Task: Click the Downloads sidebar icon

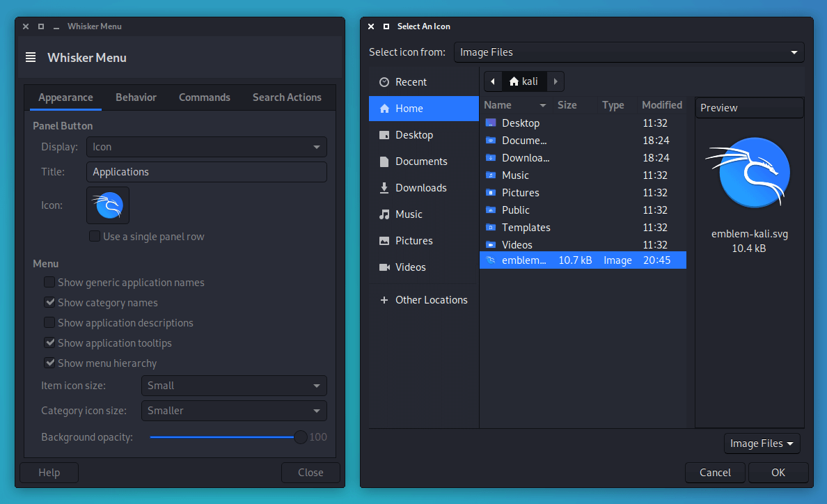Action: coord(384,187)
